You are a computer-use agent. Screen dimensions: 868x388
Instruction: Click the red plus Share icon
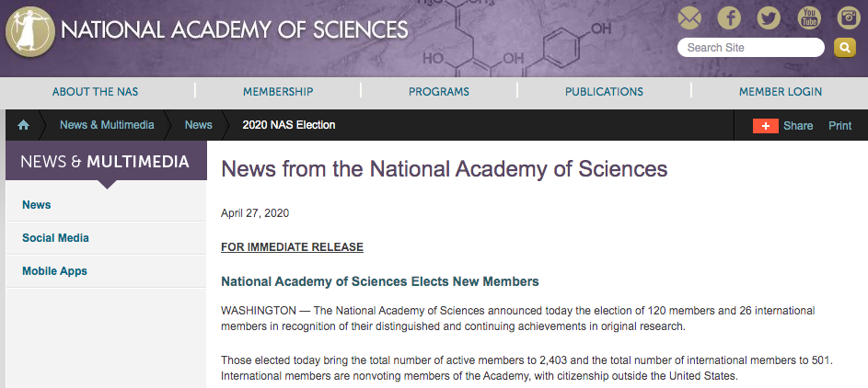pyautogui.click(x=765, y=125)
